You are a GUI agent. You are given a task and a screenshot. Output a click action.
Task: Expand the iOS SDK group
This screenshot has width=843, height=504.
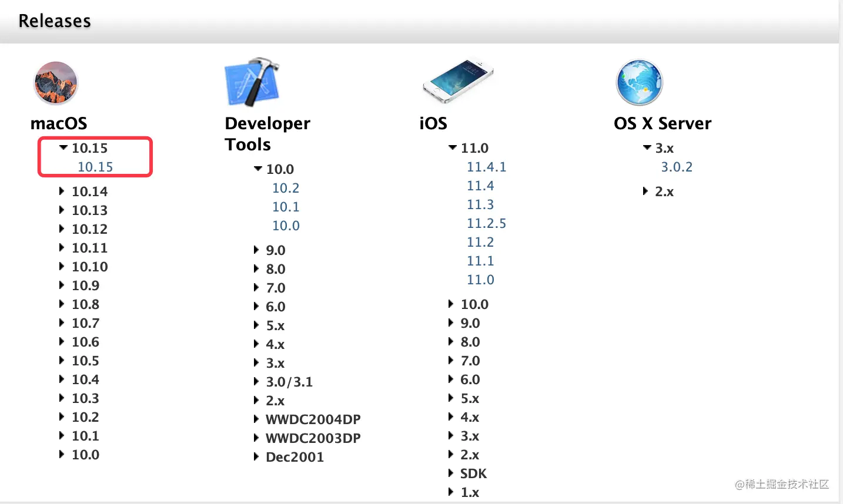(x=451, y=473)
